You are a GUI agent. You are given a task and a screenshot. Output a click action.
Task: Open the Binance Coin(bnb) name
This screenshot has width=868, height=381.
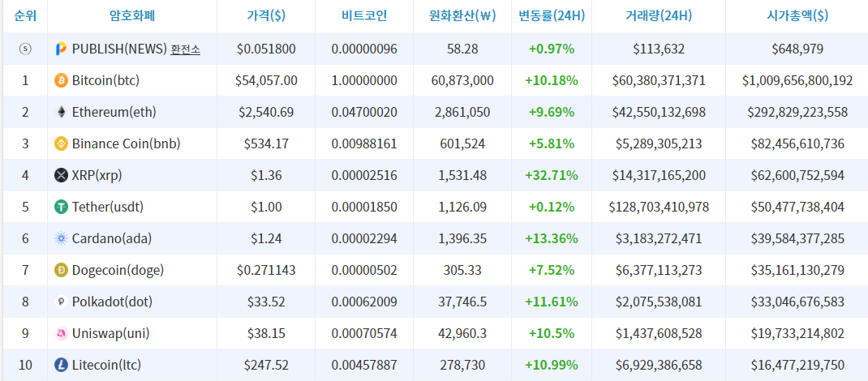point(127,144)
